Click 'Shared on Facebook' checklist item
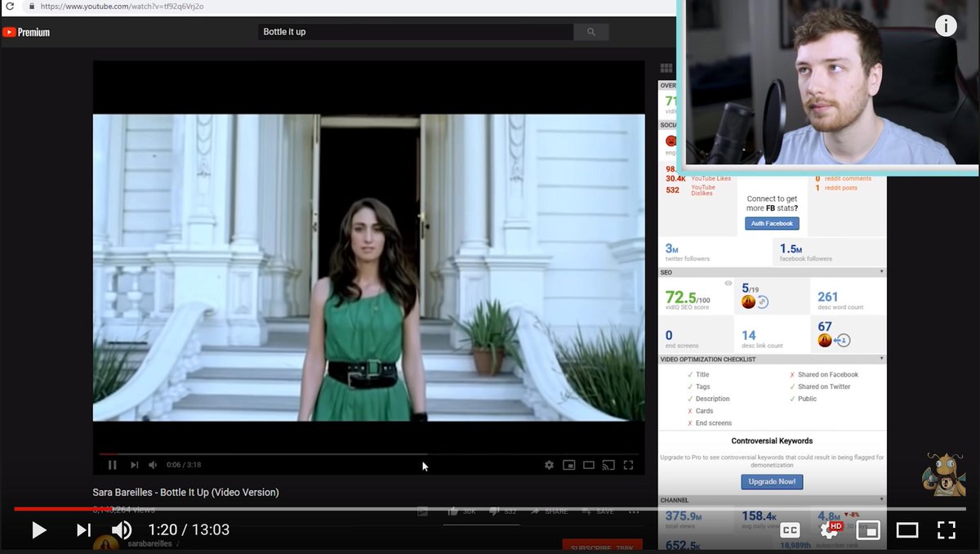The width and height of the screenshot is (980, 554). click(828, 374)
